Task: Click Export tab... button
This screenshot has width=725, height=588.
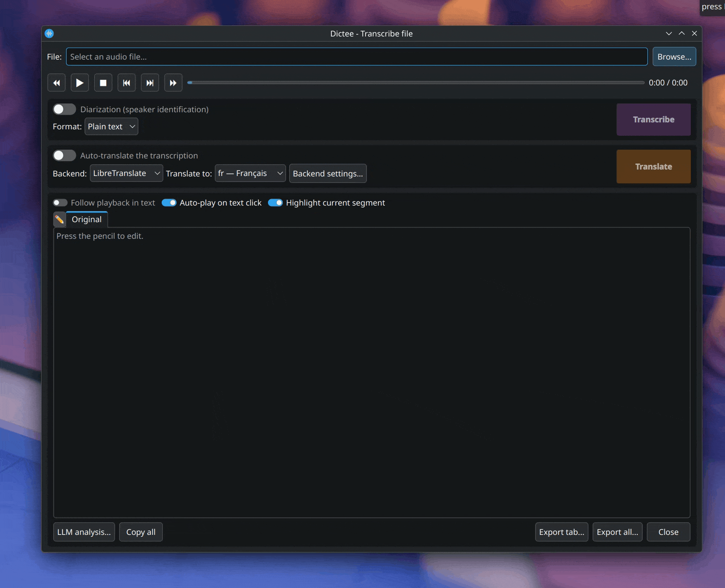Action: pos(561,532)
